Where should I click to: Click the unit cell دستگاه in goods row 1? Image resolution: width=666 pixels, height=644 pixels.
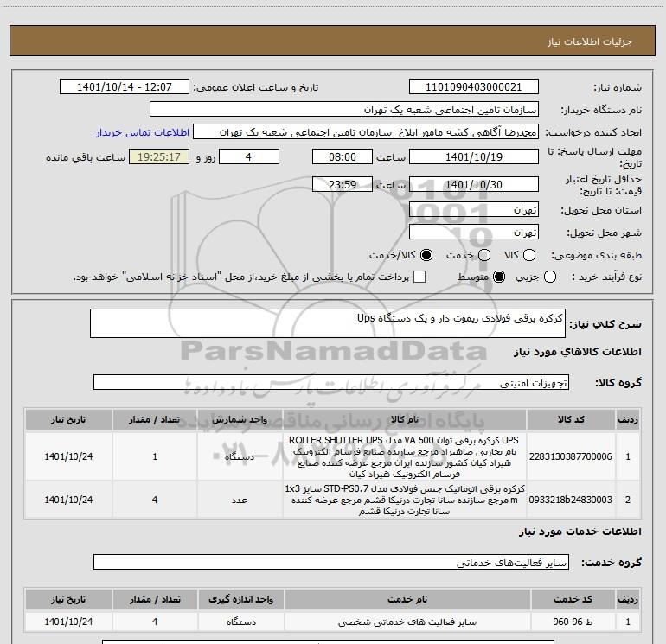point(240,456)
